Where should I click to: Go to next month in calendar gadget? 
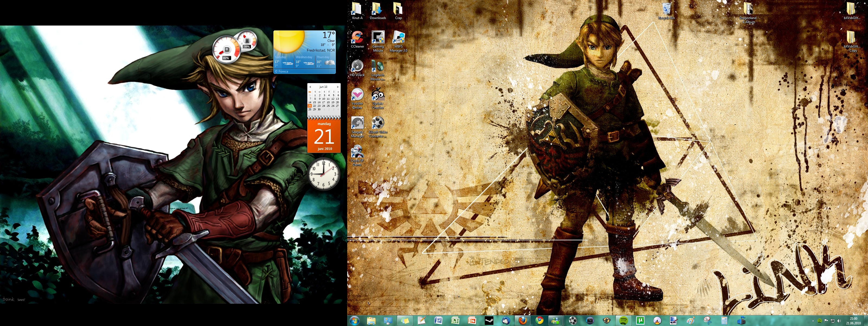[338, 87]
